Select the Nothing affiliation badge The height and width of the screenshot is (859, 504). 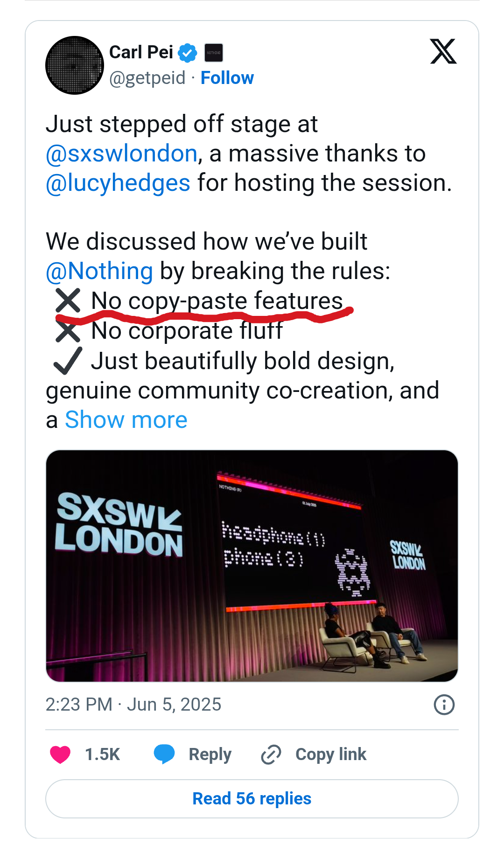click(213, 52)
